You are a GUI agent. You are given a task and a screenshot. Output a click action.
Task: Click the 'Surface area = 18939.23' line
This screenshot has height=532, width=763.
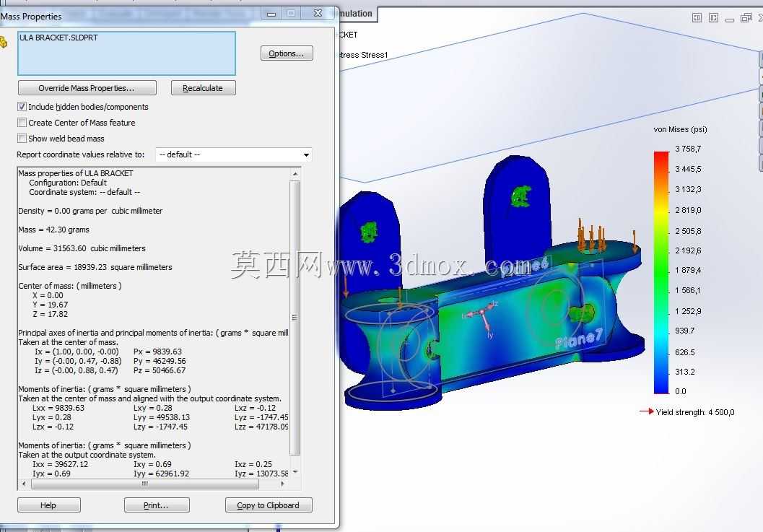pyautogui.click(x=95, y=267)
